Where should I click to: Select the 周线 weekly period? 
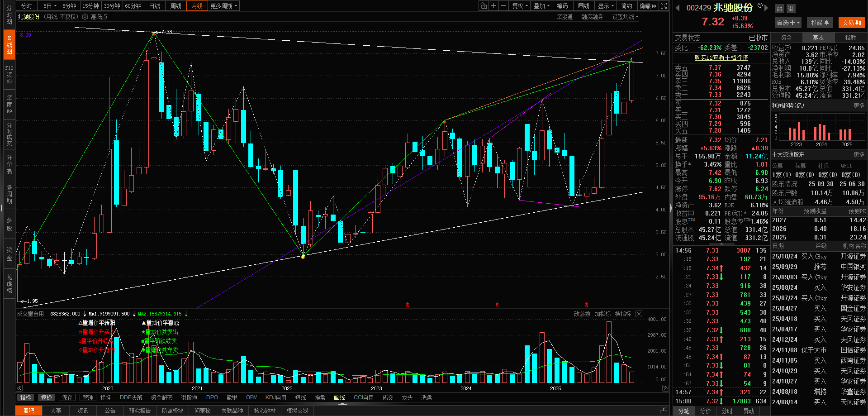(x=176, y=6)
